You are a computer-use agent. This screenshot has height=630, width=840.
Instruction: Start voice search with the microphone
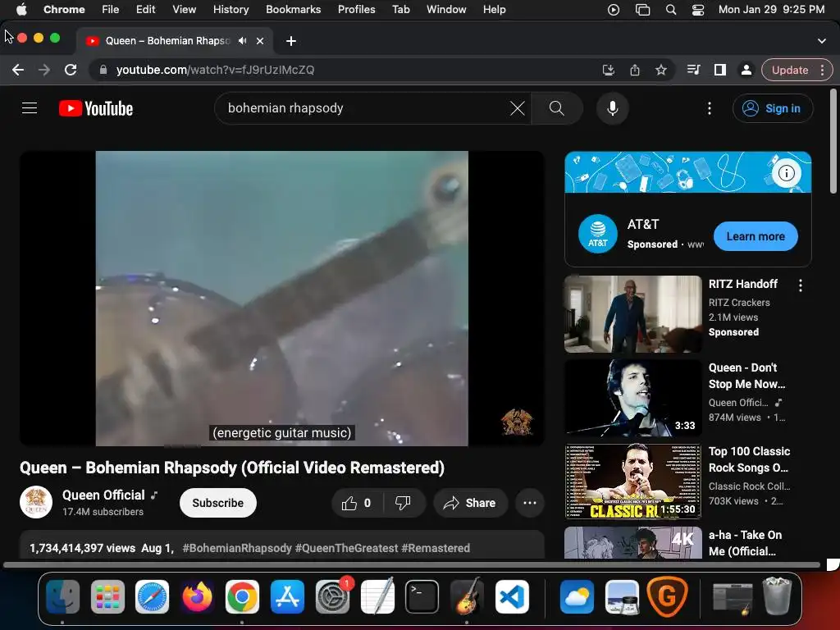(612, 108)
